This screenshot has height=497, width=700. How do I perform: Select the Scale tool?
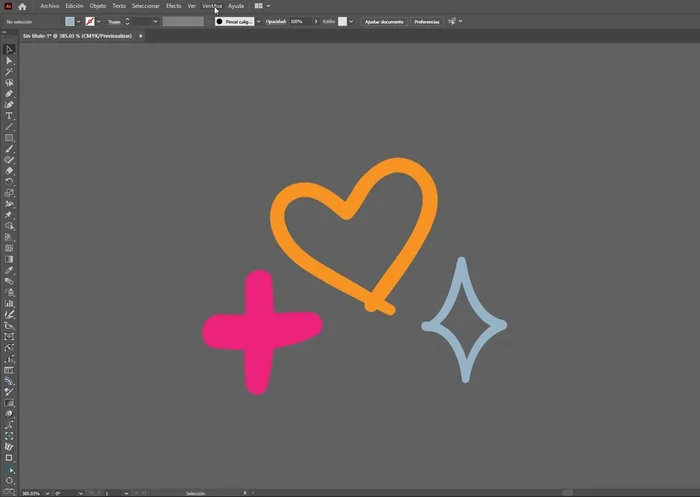(9, 193)
